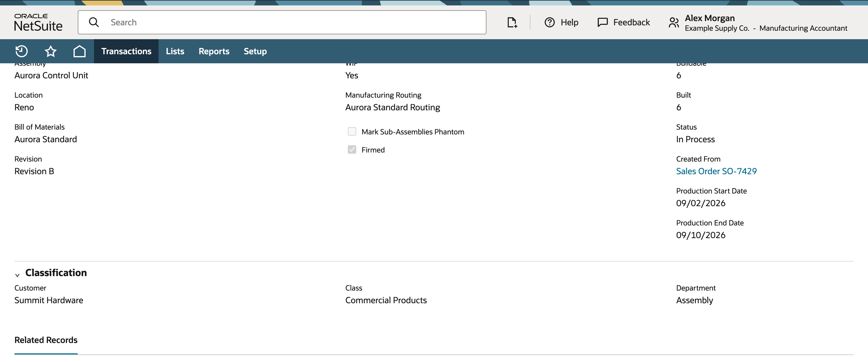Click the production start date 09/02/2026
The height and width of the screenshot is (362, 868).
point(700,203)
